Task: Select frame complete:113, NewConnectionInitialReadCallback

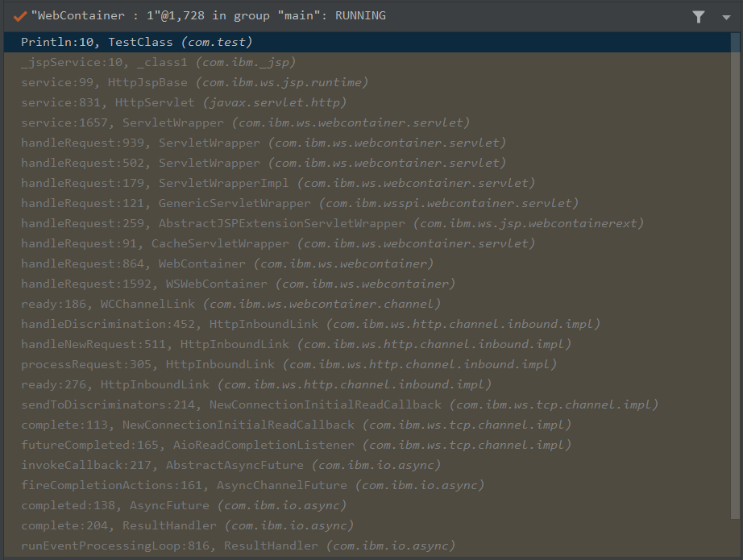Action: (367, 425)
